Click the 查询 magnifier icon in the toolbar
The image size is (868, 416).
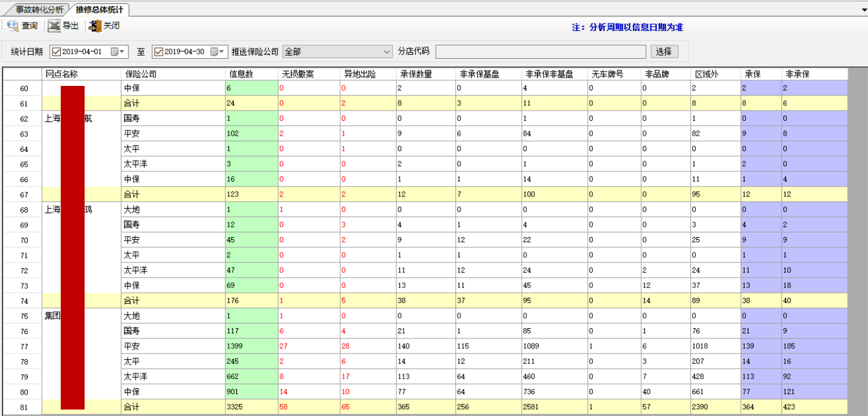13,26
